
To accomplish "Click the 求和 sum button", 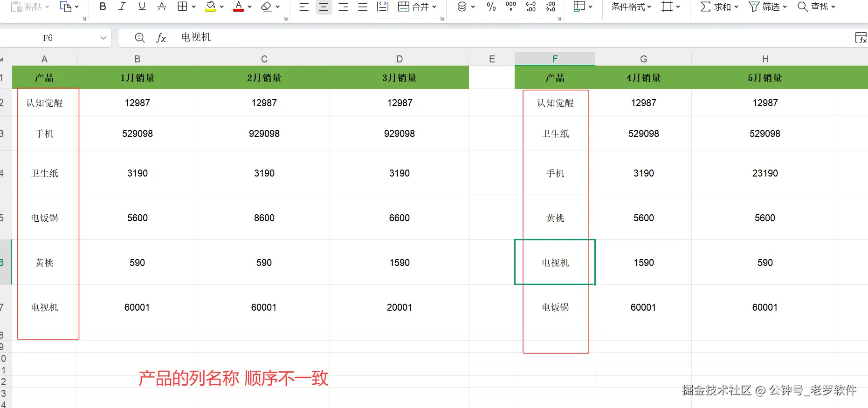I will click(x=716, y=7).
